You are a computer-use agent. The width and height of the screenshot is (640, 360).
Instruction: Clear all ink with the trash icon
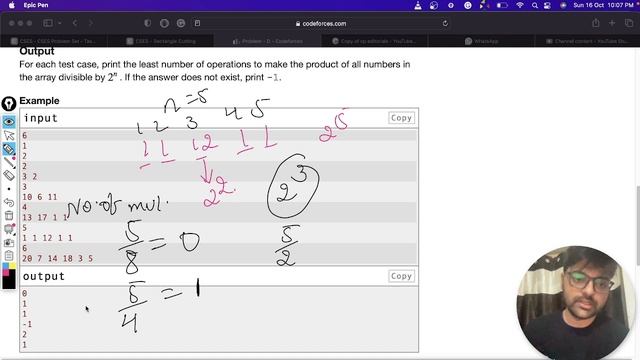(x=9, y=216)
